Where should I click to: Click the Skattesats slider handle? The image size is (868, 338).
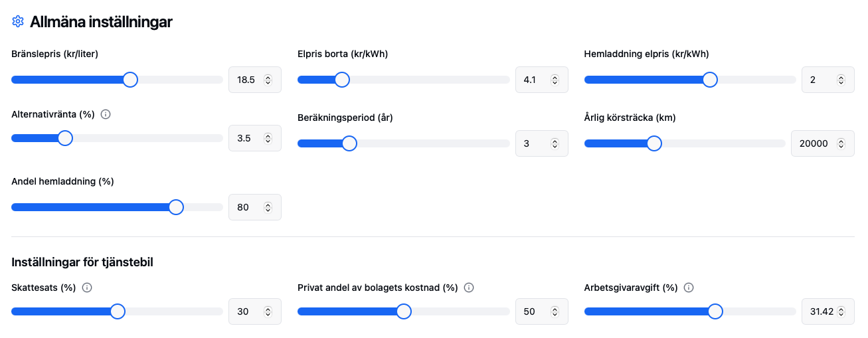118,311
